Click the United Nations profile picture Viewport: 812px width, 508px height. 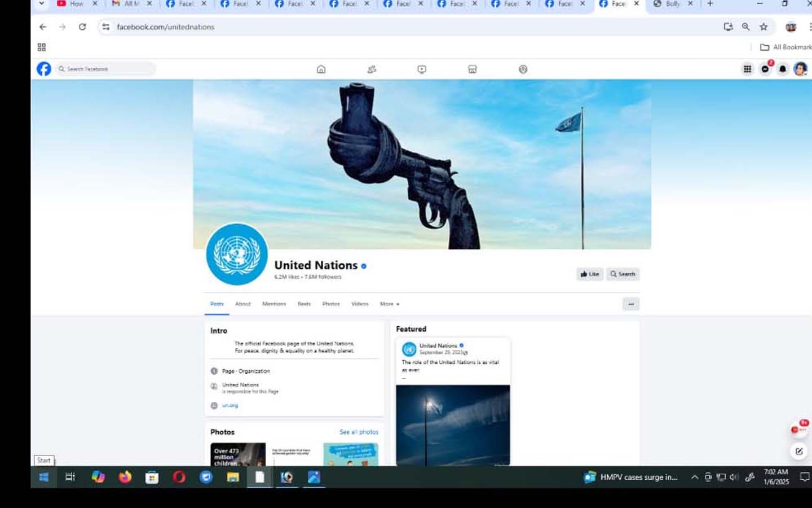237,254
